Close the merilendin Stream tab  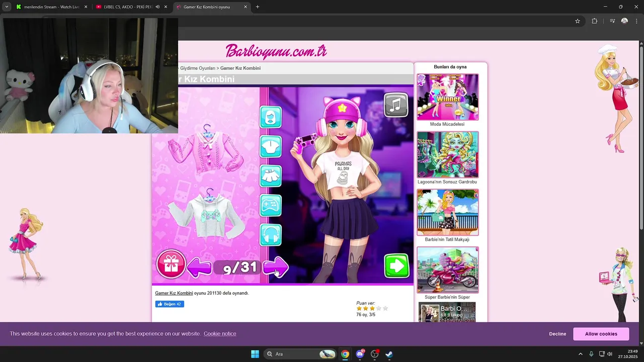[x=86, y=7]
